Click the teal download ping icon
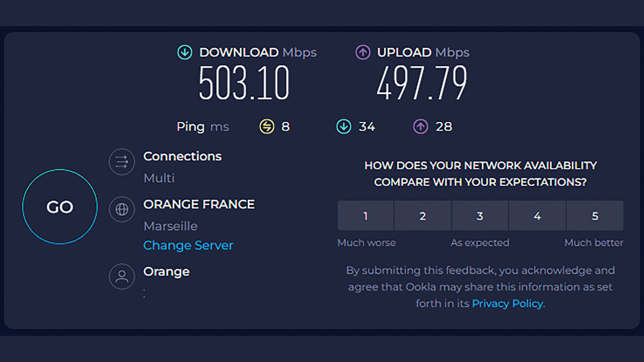The height and width of the screenshot is (362, 644). (x=343, y=126)
